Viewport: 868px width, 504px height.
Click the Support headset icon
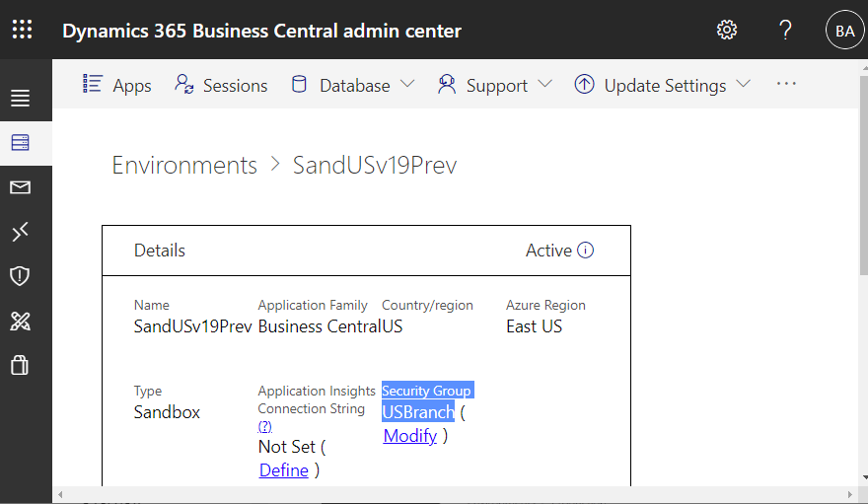(446, 84)
